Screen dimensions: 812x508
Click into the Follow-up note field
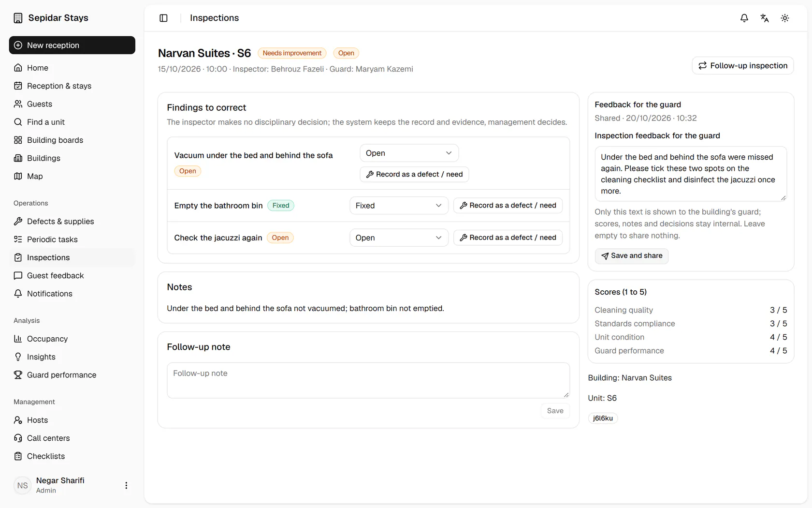point(368,380)
